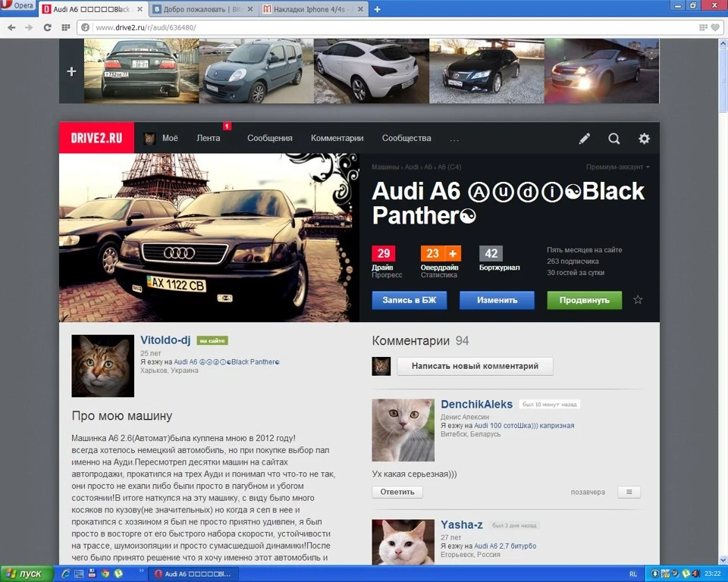Open the white Opel Astra thumbnail

coord(372,71)
